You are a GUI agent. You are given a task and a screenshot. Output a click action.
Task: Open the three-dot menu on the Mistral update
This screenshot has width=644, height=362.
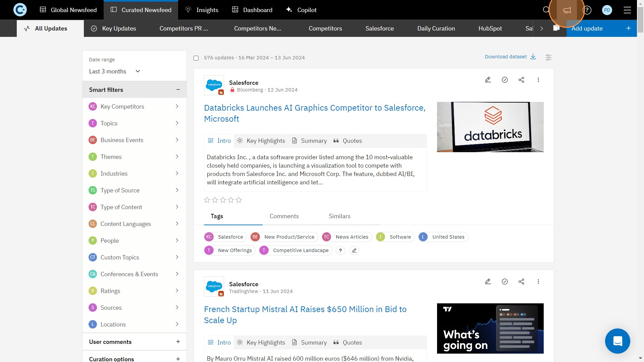tap(538, 282)
